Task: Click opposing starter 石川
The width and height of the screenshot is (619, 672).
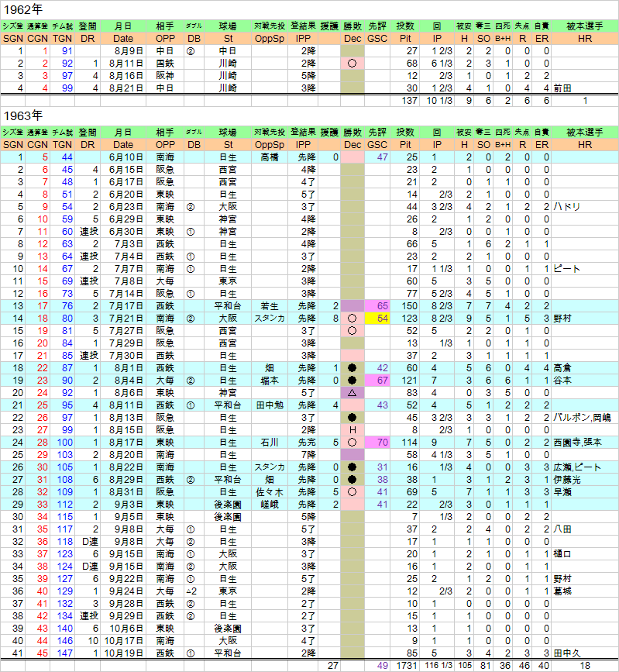Action: point(270,443)
